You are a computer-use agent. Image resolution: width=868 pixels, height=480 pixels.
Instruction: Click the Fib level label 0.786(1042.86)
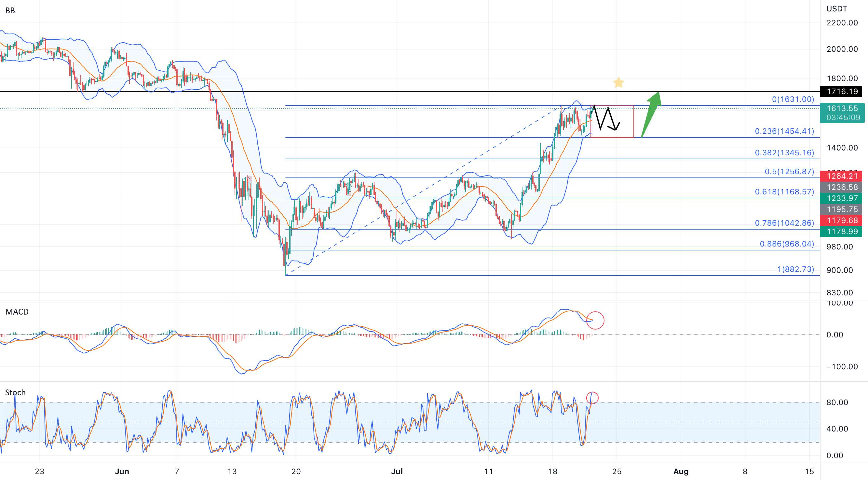(784, 223)
